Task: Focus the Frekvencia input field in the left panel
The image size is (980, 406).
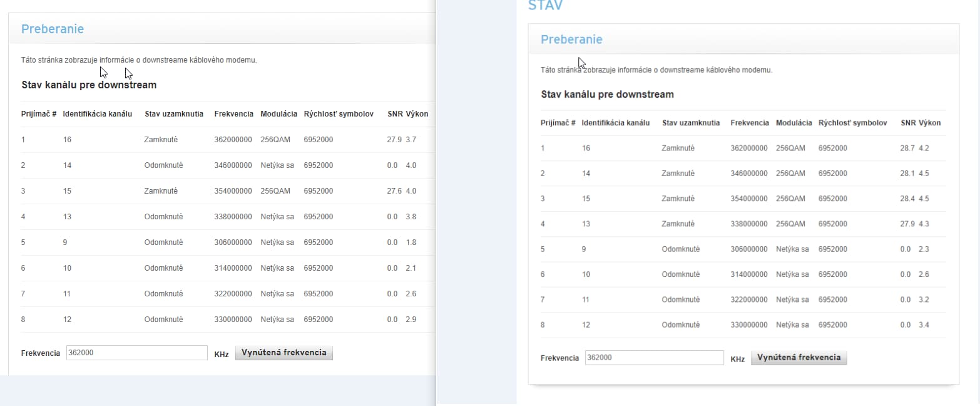Action: (x=136, y=353)
